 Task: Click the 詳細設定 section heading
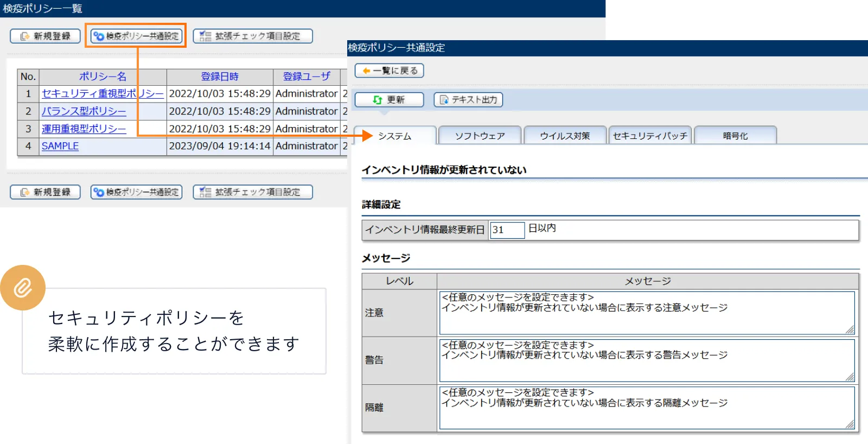coord(381,205)
